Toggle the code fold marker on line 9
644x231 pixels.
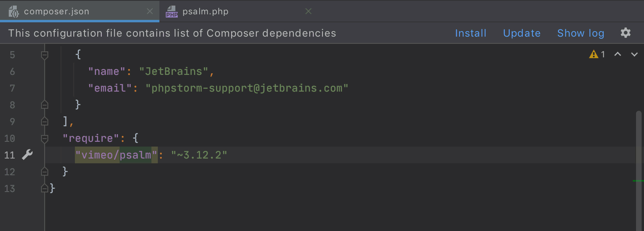click(45, 121)
